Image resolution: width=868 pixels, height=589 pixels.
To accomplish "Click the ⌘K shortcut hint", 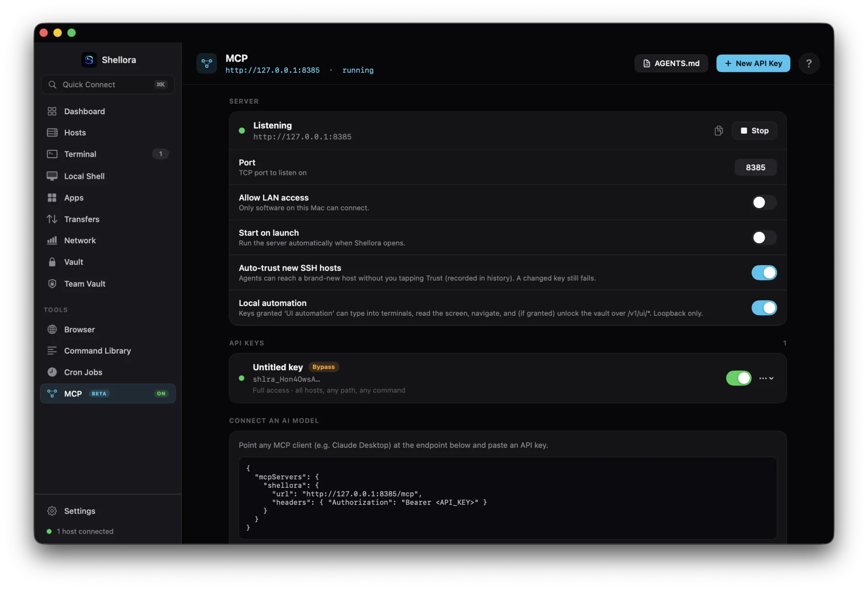I will tap(161, 84).
